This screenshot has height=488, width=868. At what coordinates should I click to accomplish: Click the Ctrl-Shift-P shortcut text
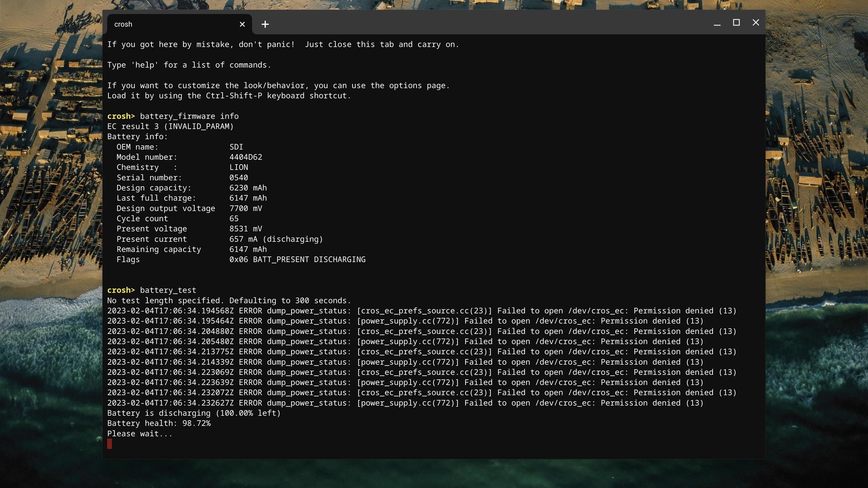coord(234,96)
